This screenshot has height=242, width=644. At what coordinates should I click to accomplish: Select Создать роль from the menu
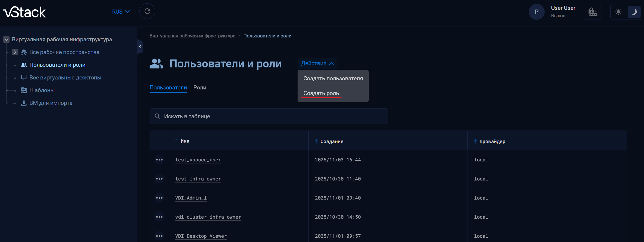click(321, 93)
